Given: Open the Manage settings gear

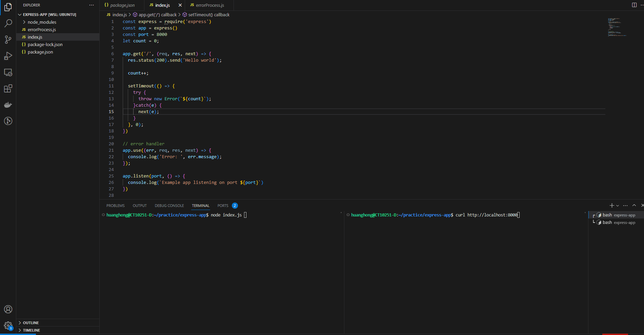Looking at the screenshot, I should (8, 325).
